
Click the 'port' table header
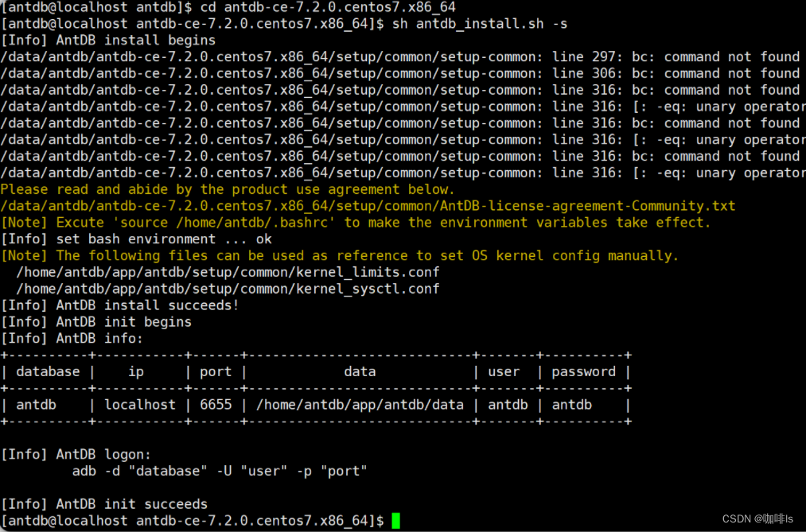216,372
